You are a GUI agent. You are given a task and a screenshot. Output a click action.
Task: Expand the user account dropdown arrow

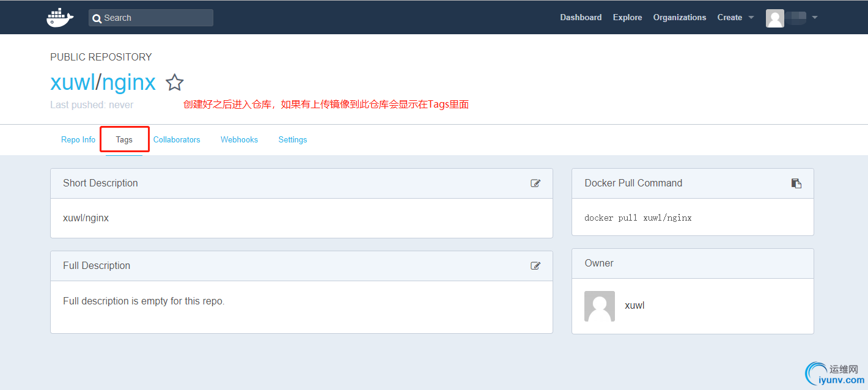tap(815, 18)
